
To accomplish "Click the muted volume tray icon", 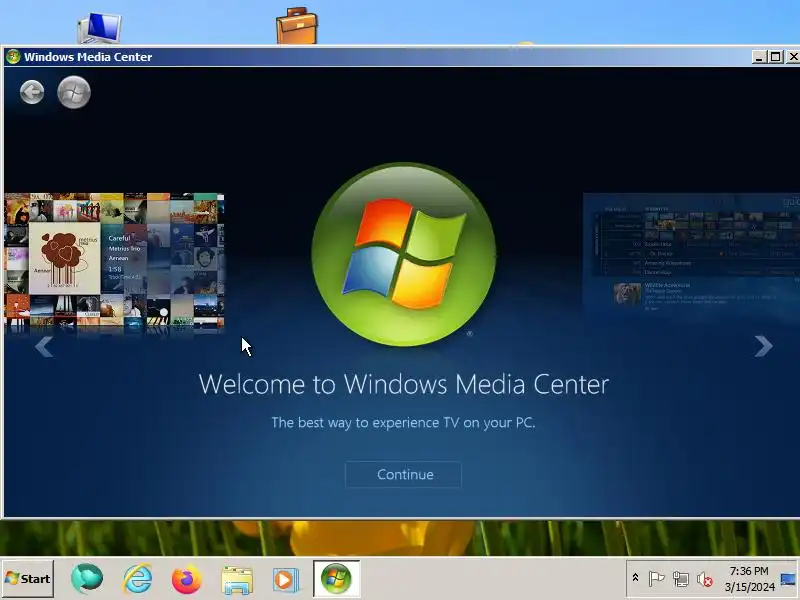I will pyautogui.click(x=705, y=579).
